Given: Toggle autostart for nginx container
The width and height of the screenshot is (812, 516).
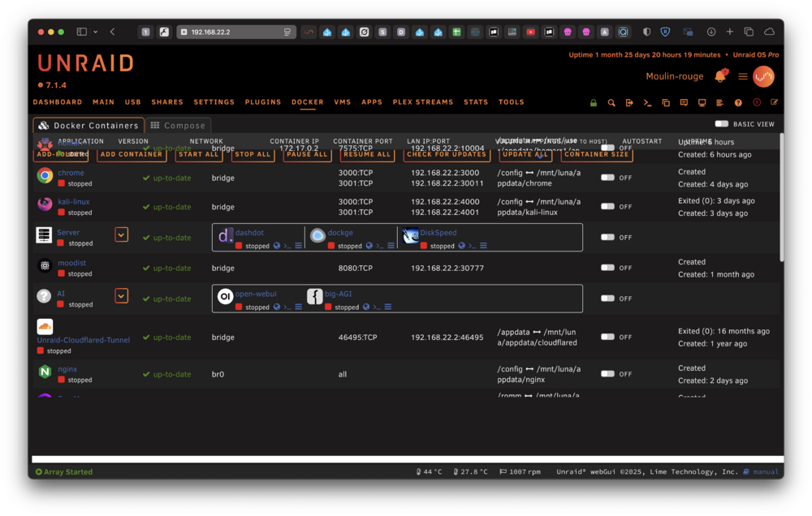Looking at the screenshot, I should pos(607,374).
